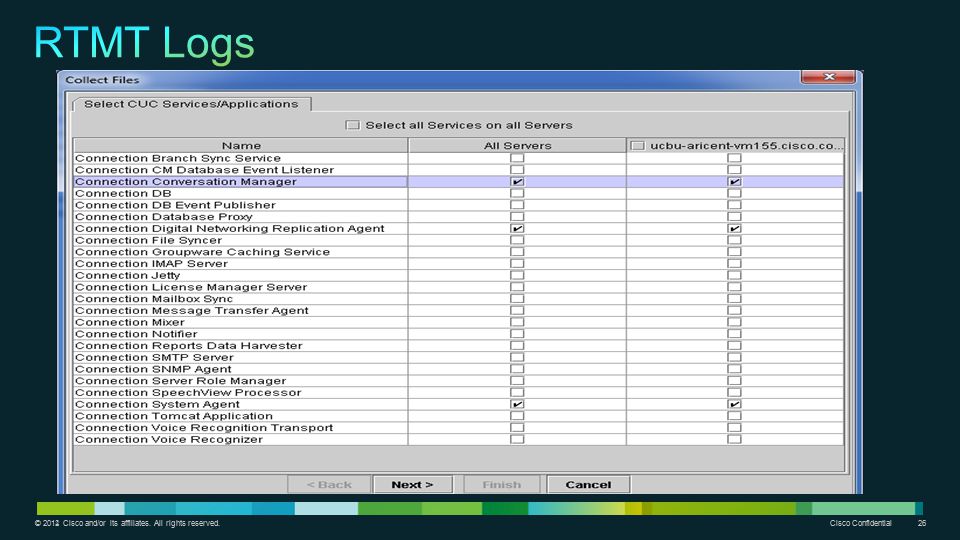Open the Select CUC Services/Applications tab
This screenshot has width=960, height=540.
(x=191, y=104)
